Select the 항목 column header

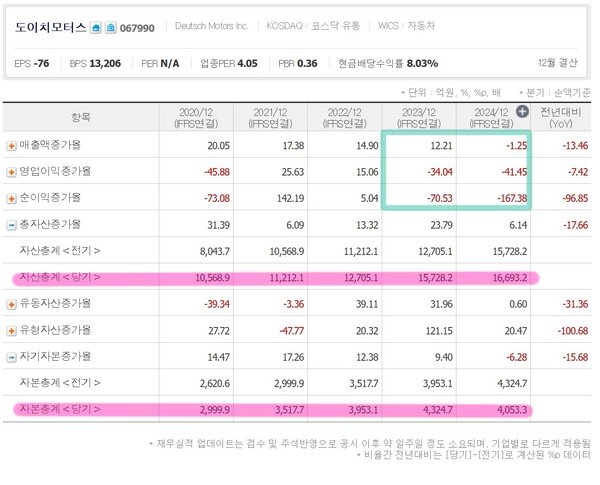click(x=81, y=117)
